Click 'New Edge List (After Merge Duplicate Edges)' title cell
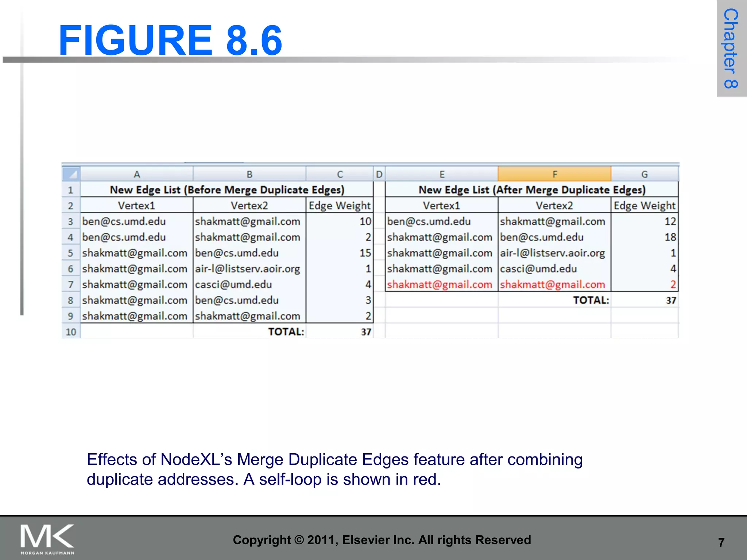Image resolution: width=747 pixels, height=560 pixels. point(532,190)
